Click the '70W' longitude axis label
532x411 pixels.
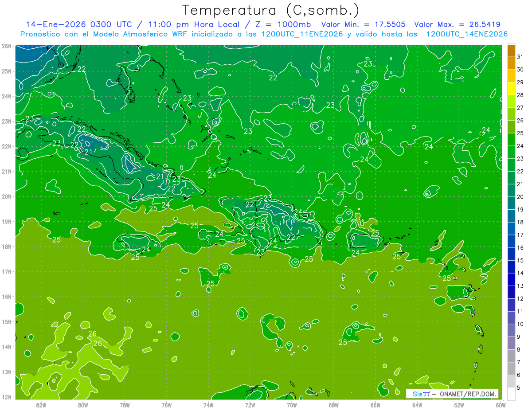[292, 404]
